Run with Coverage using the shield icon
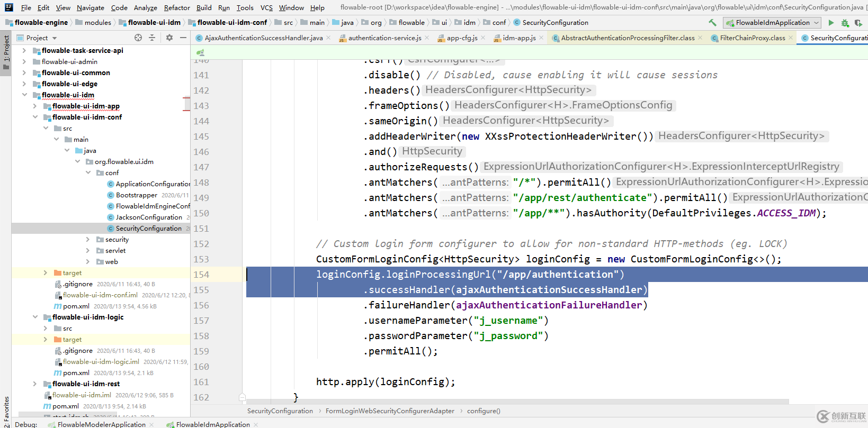This screenshot has width=868, height=428. click(x=858, y=23)
